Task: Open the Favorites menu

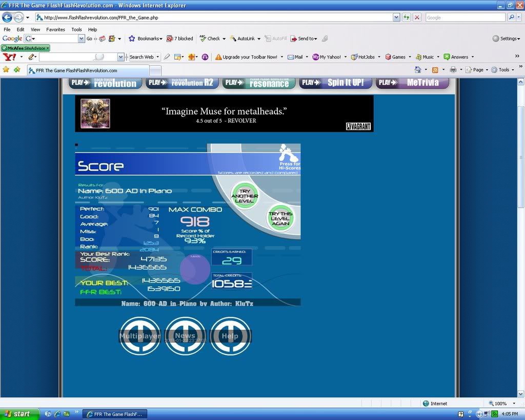Action: (55, 30)
